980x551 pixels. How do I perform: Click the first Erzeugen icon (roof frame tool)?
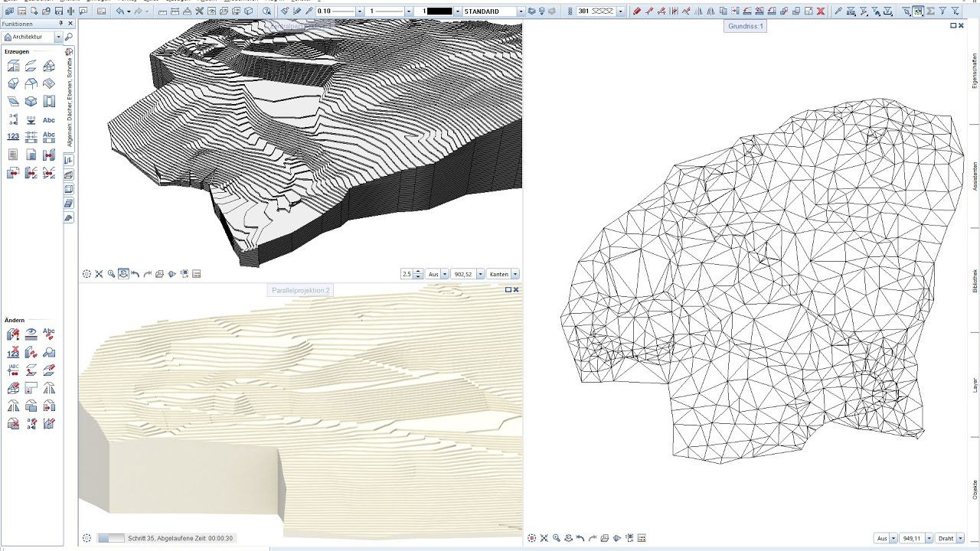(13, 67)
